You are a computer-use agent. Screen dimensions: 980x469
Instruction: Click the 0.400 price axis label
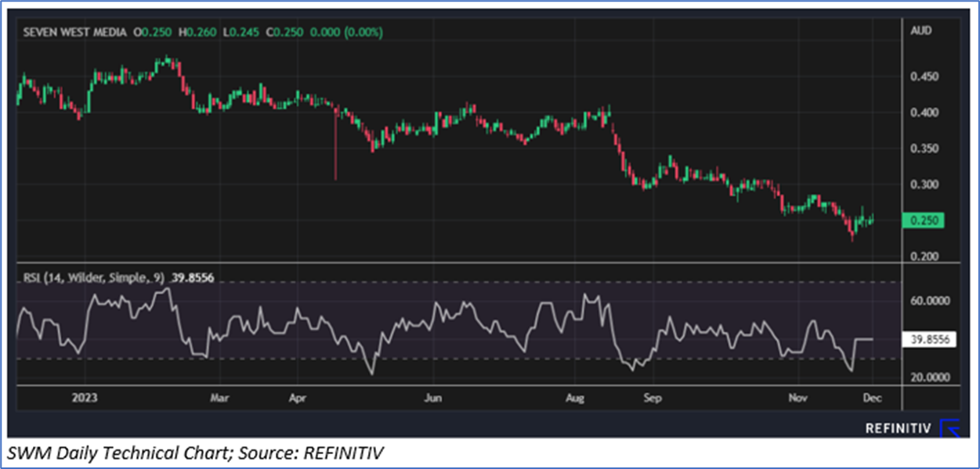point(924,113)
